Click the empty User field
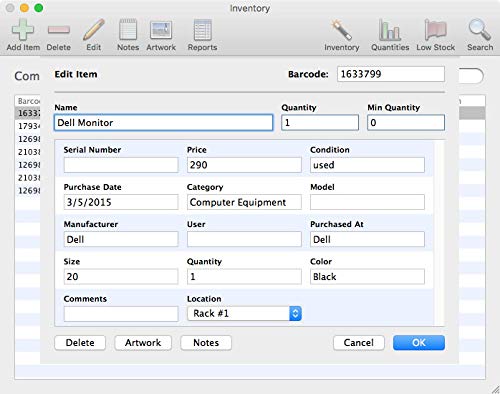The height and width of the screenshot is (394, 500). 244,239
